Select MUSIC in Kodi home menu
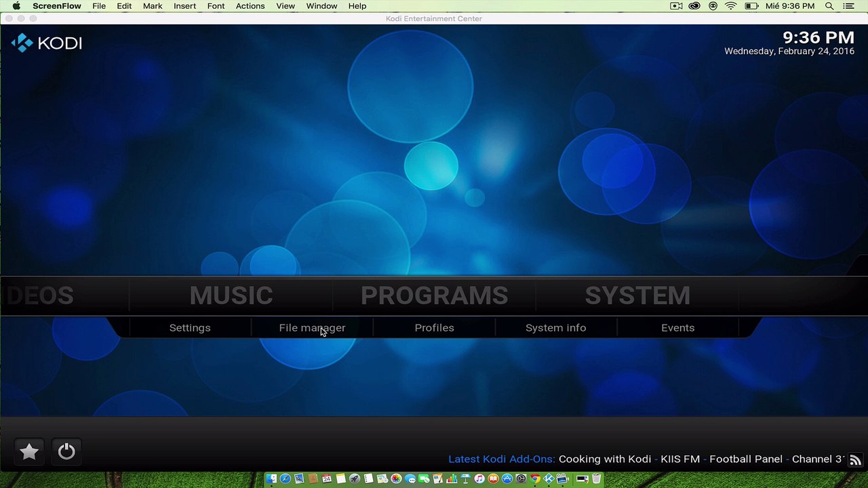Screen dimensions: 868x488 pyautogui.click(x=231, y=296)
